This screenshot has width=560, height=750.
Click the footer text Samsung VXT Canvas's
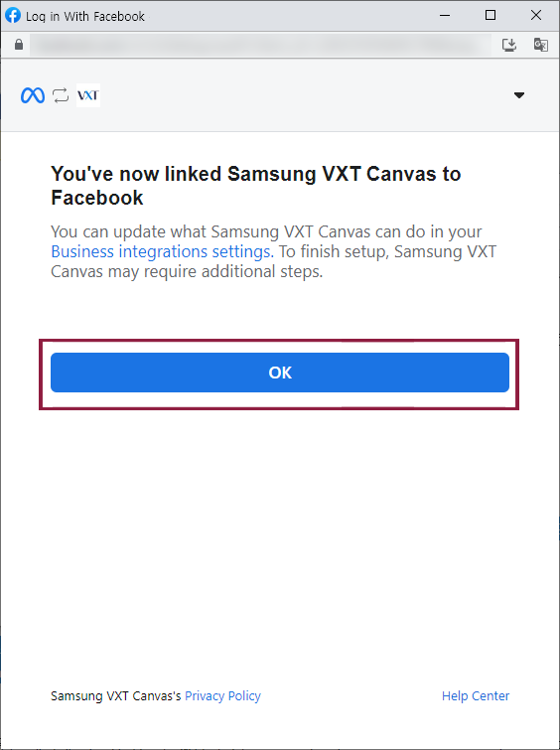pyautogui.click(x=116, y=696)
